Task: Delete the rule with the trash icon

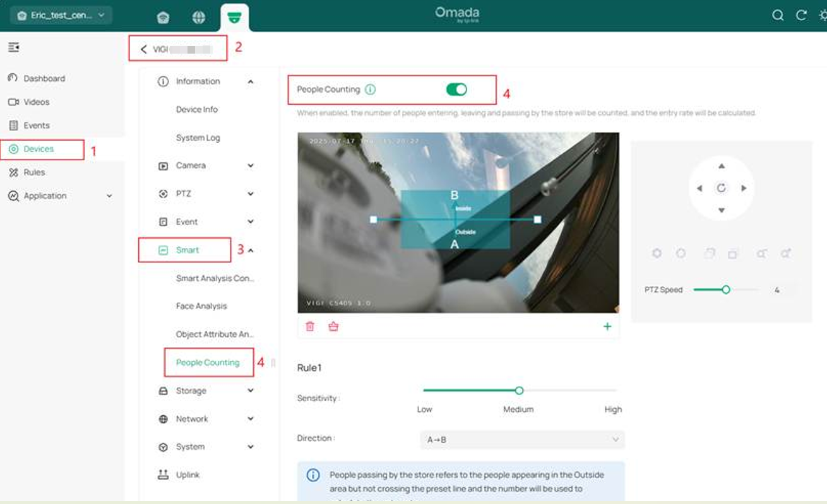Action: coord(310,326)
